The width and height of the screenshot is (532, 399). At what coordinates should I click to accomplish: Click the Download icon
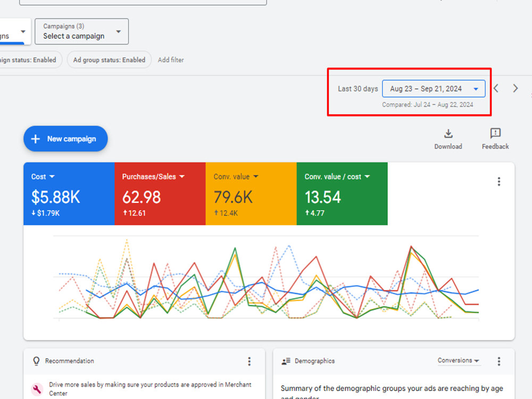pyautogui.click(x=448, y=134)
